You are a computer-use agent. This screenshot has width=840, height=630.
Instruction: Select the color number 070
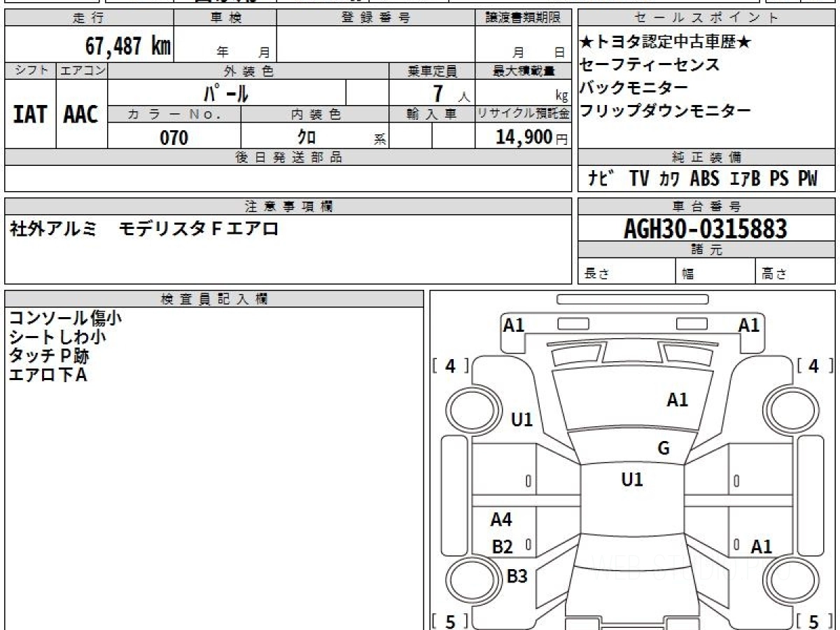click(174, 137)
